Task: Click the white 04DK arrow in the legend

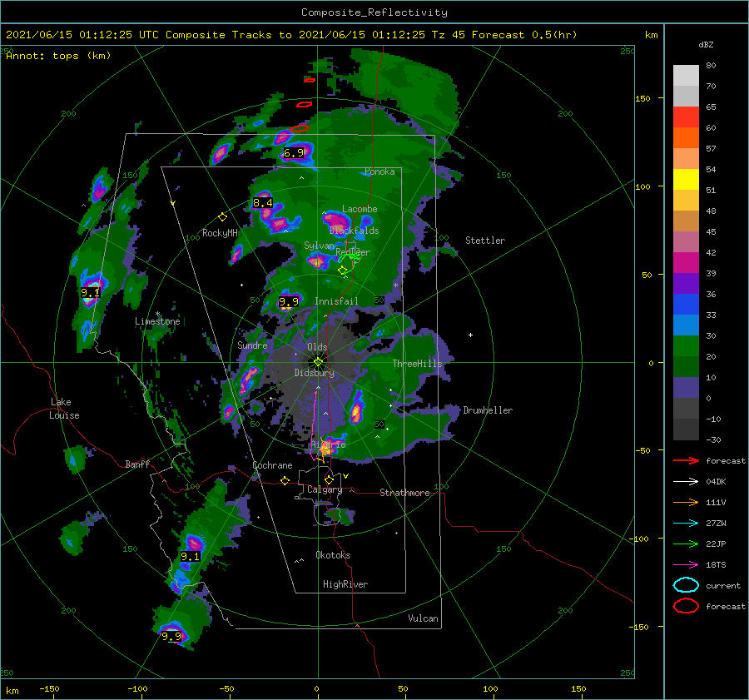Action: [x=686, y=481]
